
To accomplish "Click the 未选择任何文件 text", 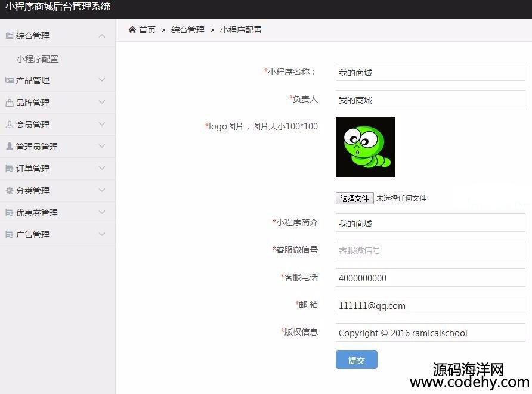I will pyautogui.click(x=401, y=198).
